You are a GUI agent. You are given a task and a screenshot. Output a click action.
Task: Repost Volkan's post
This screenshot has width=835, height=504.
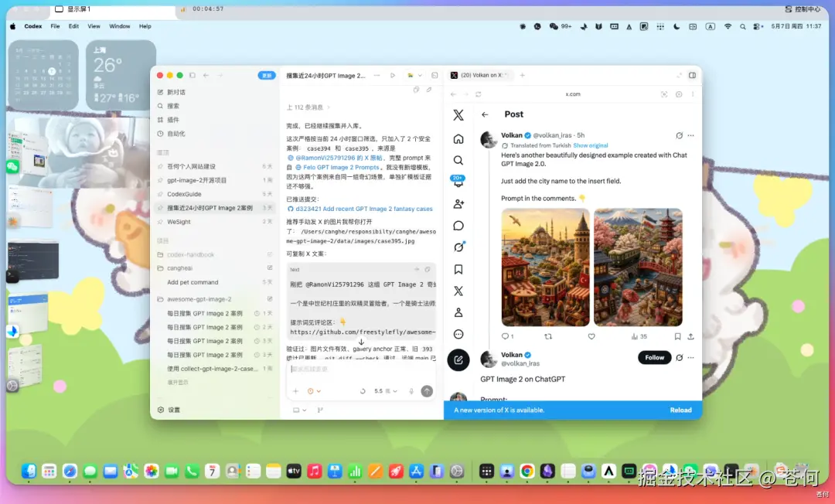548,336
